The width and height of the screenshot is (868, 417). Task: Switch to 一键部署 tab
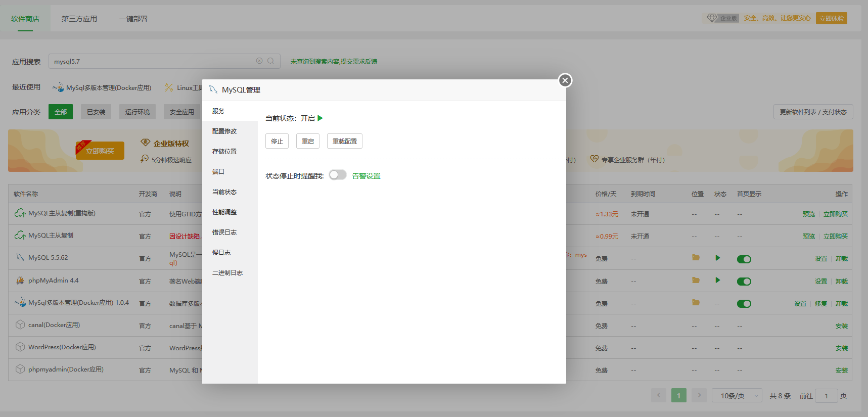pos(133,19)
